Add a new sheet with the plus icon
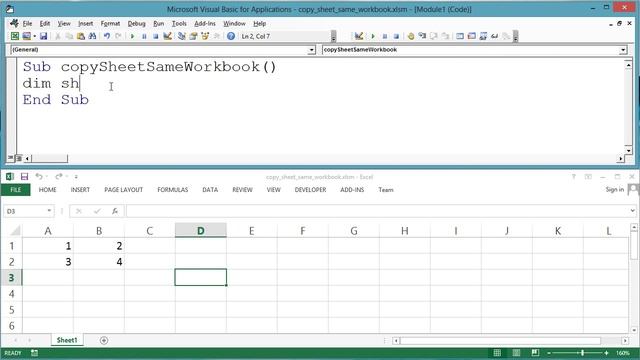 [104, 340]
